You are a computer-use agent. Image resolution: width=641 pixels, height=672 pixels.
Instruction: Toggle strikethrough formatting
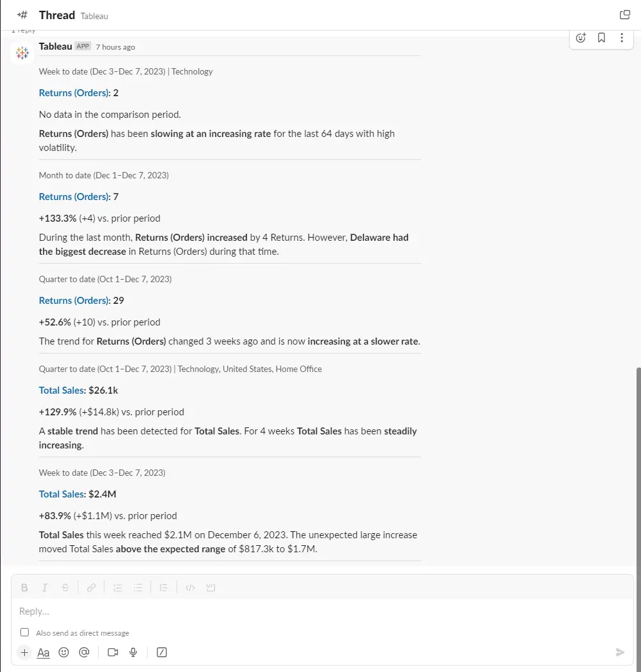(x=65, y=587)
